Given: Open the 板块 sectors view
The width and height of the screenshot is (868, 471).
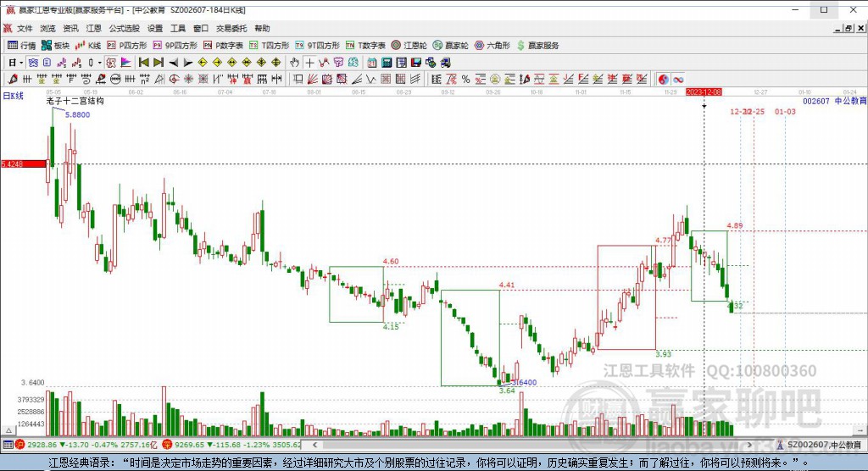Looking at the screenshot, I should 55,46.
